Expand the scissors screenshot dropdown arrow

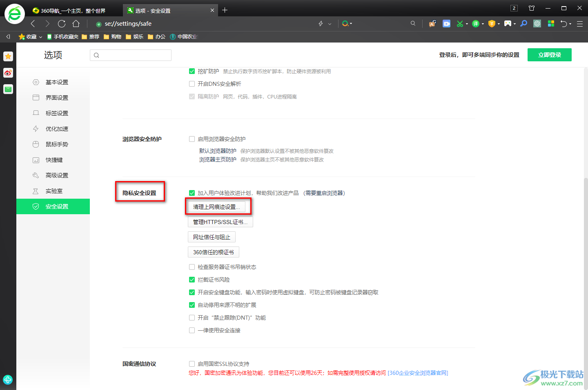click(467, 24)
